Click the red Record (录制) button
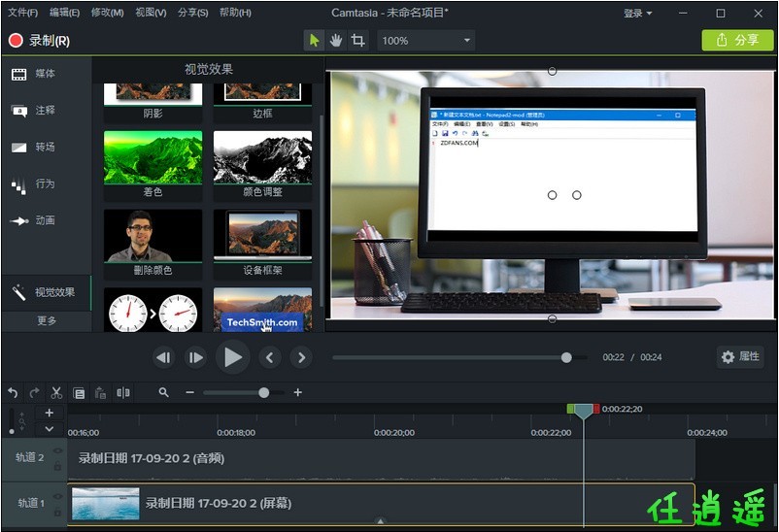This screenshot has height=532, width=779. tap(39, 40)
